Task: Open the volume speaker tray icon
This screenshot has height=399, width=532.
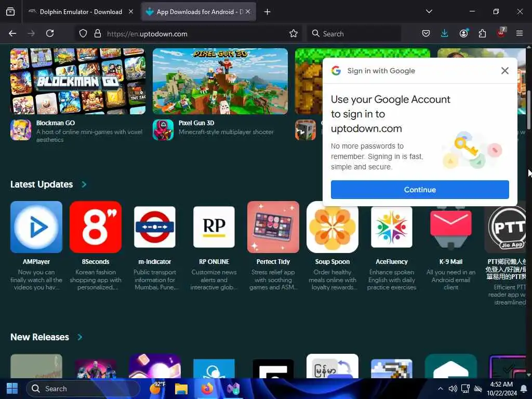Action: tap(453, 389)
